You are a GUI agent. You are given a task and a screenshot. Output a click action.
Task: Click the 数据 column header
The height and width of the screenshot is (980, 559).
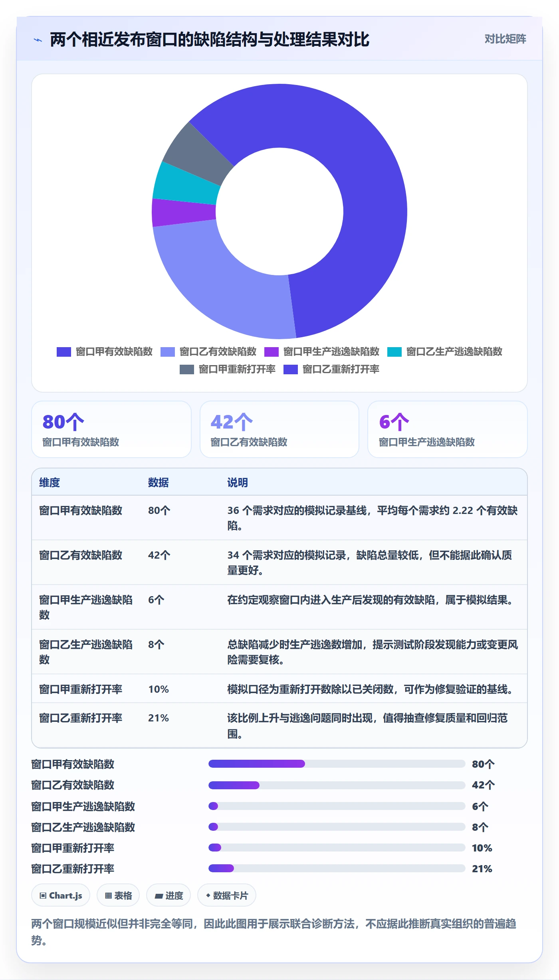[159, 482]
